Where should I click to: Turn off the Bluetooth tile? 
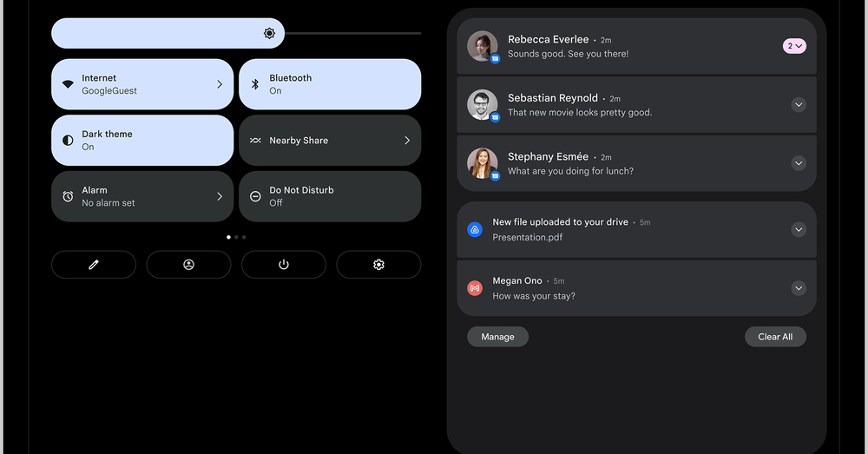(330, 84)
